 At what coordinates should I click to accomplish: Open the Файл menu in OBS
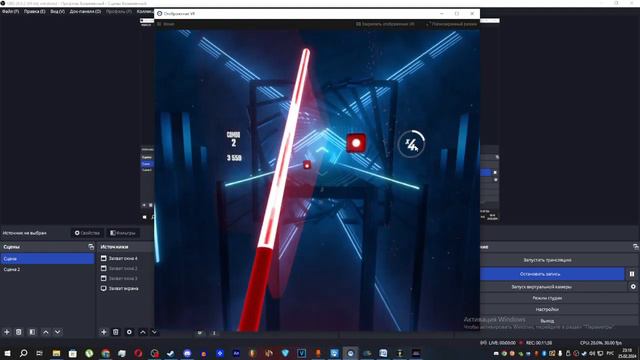click(10, 11)
